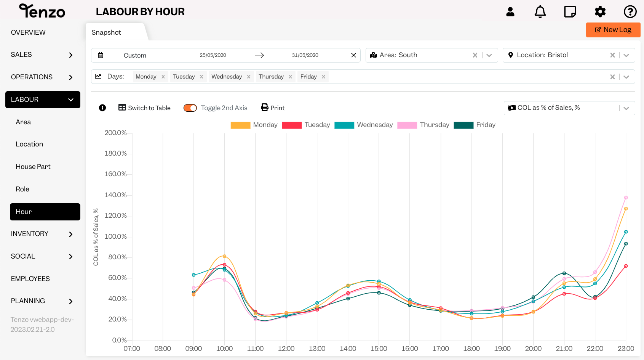Toggle the Friday series in the legend
644x360 pixels.
click(x=475, y=125)
